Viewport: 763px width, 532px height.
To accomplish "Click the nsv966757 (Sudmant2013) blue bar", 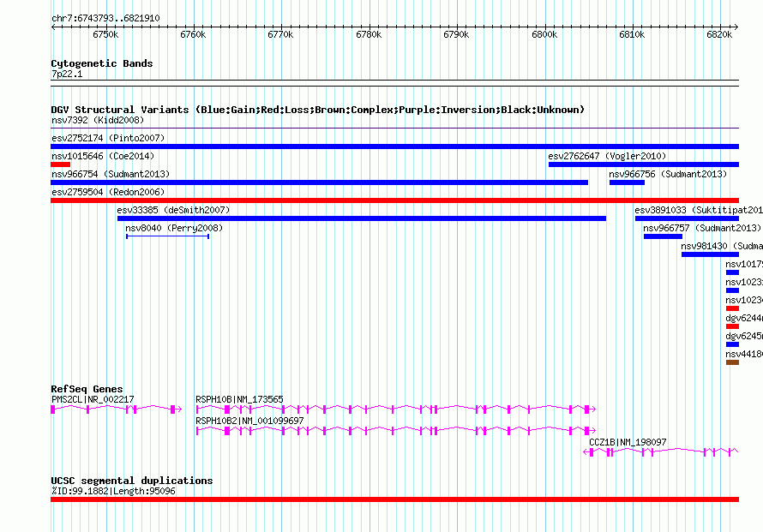I will pyautogui.click(x=663, y=236).
